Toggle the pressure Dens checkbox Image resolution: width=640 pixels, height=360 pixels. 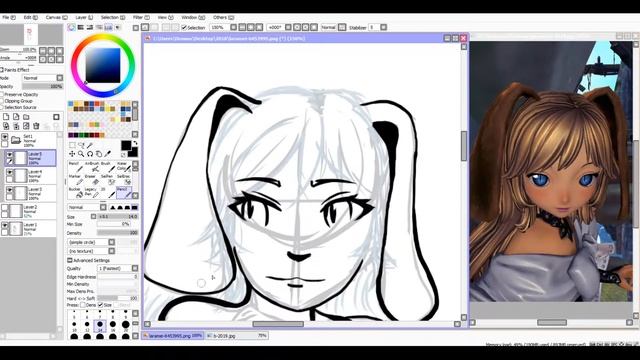point(83,305)
